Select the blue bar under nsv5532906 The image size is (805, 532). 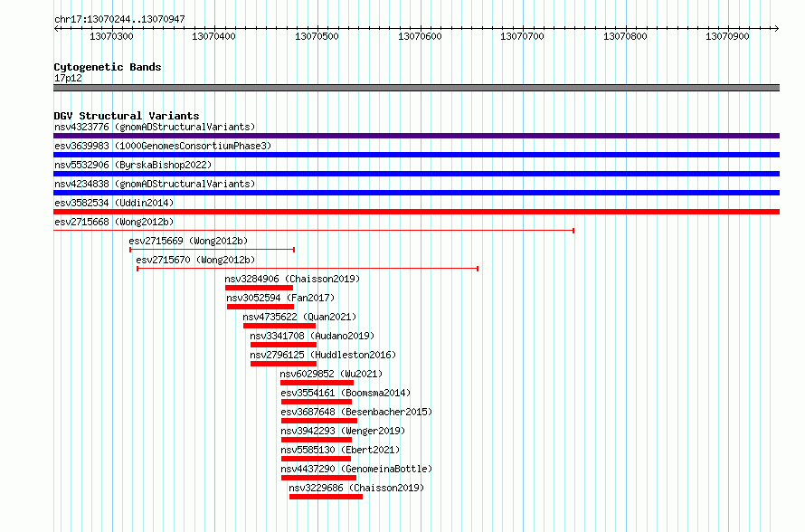416,174
